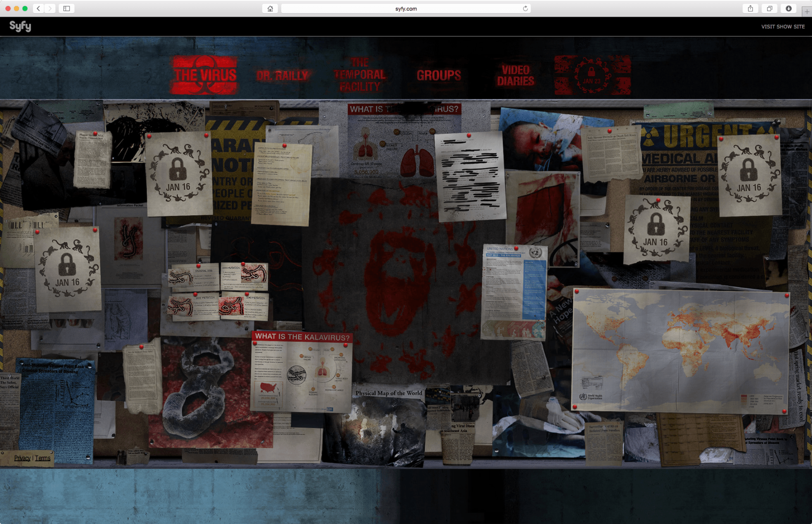Image resolution: width=812 pixels, height=524 pixels.
Task: Open the Dr. Railly section
Action: point(282,75)
